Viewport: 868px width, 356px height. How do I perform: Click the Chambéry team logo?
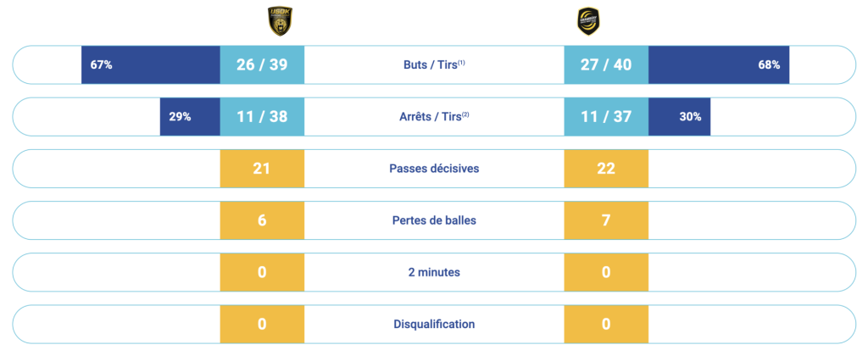[588, 21]
